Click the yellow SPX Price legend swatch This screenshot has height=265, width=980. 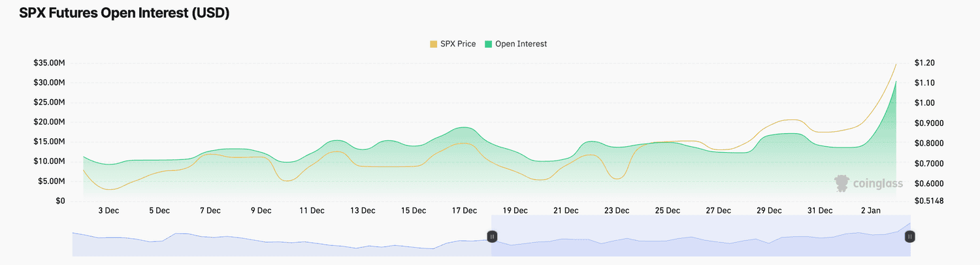(x=434, y=44)
